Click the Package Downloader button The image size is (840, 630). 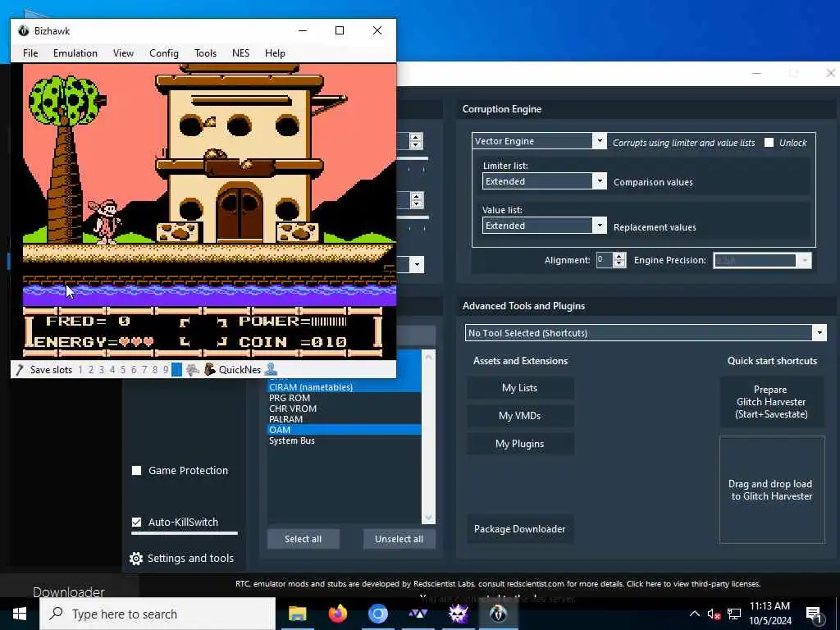(520, 529)
